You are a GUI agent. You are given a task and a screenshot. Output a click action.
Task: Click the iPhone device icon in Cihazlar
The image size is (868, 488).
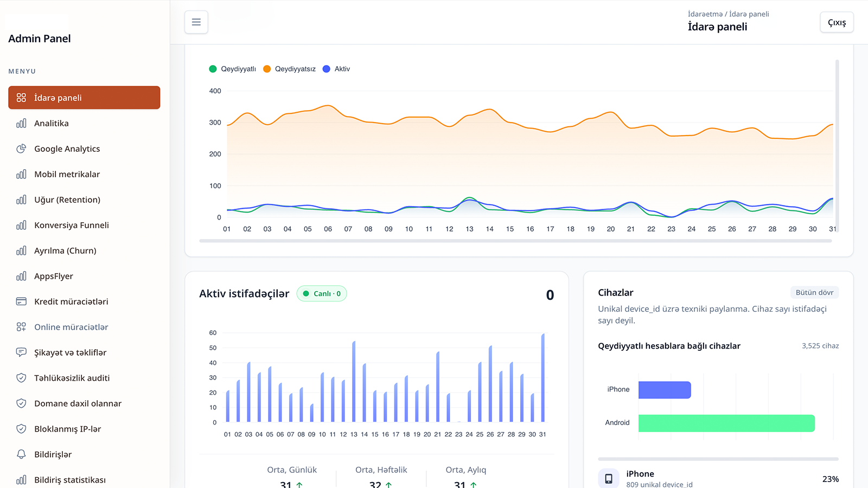pyautogui.click(x=609, y=479)
